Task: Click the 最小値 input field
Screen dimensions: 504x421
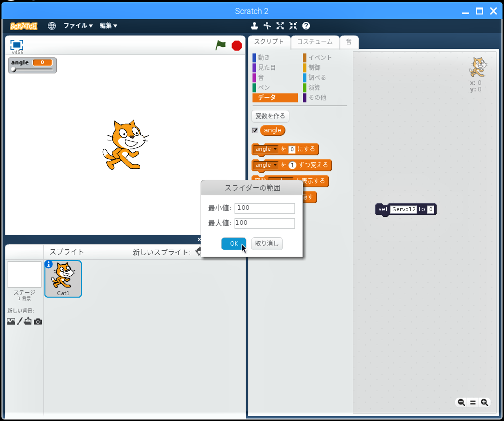Action: pos(264,208)
